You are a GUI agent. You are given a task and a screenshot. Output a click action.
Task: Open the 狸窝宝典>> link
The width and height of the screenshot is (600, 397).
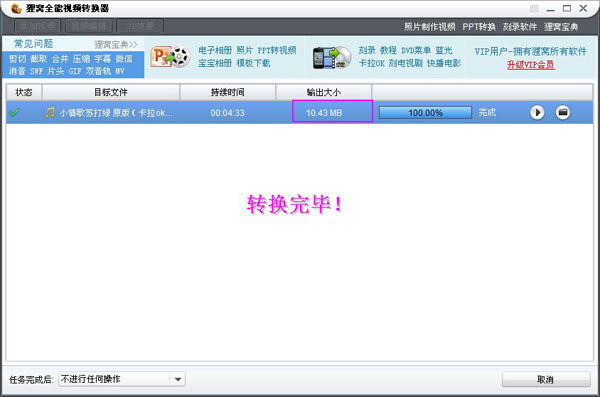point(116,44)
